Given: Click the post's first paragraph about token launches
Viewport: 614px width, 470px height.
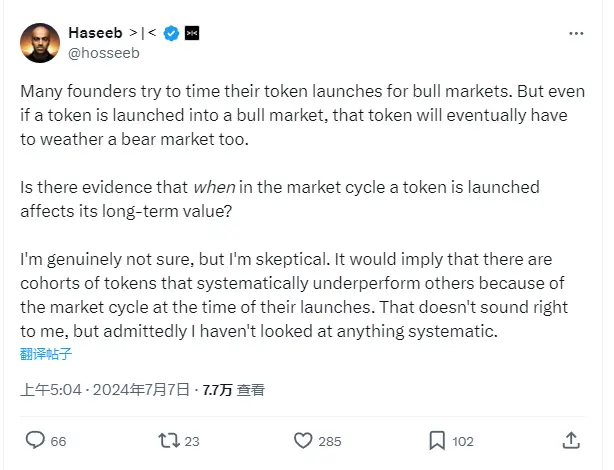Looking at the screenshot, I should pos(300,113).
